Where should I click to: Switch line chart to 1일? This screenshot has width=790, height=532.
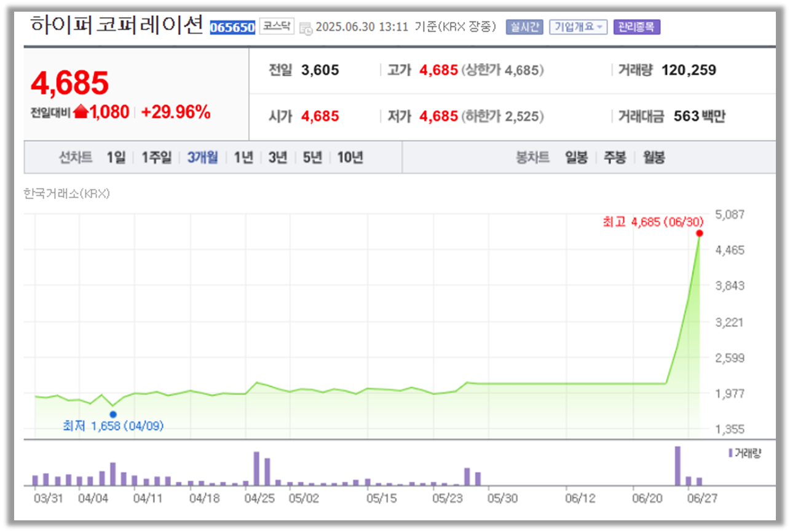[116, 158]
